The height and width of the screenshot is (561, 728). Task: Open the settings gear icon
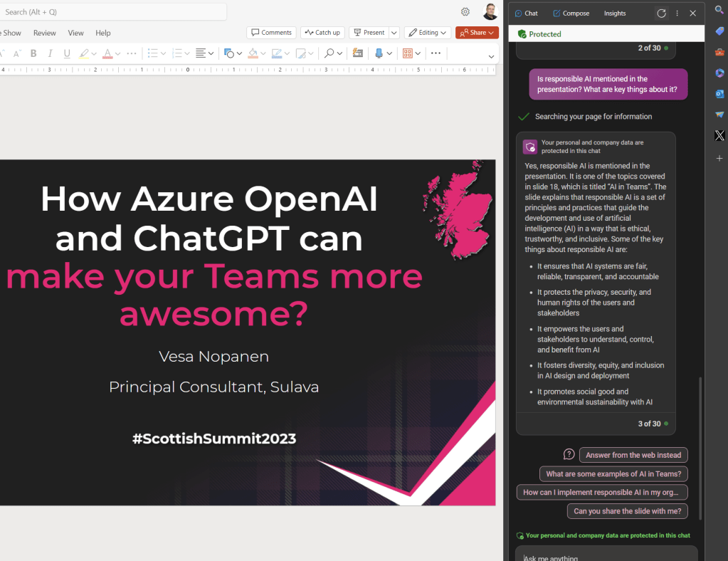[x=465, y=11]
